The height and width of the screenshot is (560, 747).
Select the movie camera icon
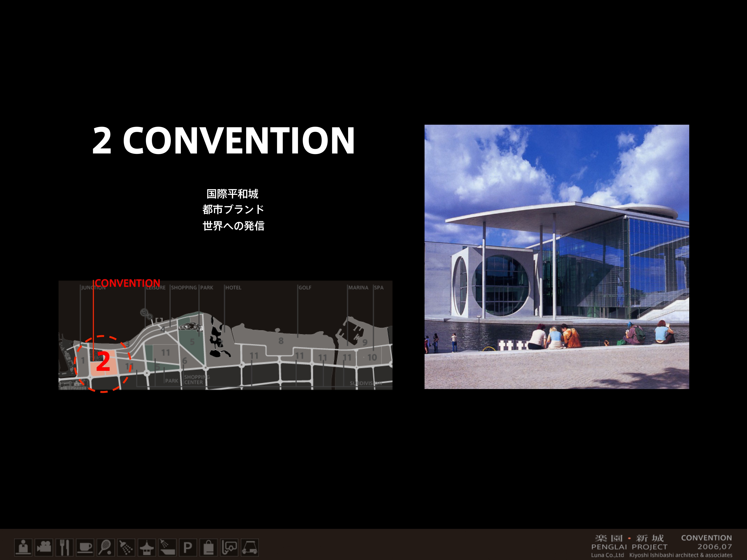(44, 547)
